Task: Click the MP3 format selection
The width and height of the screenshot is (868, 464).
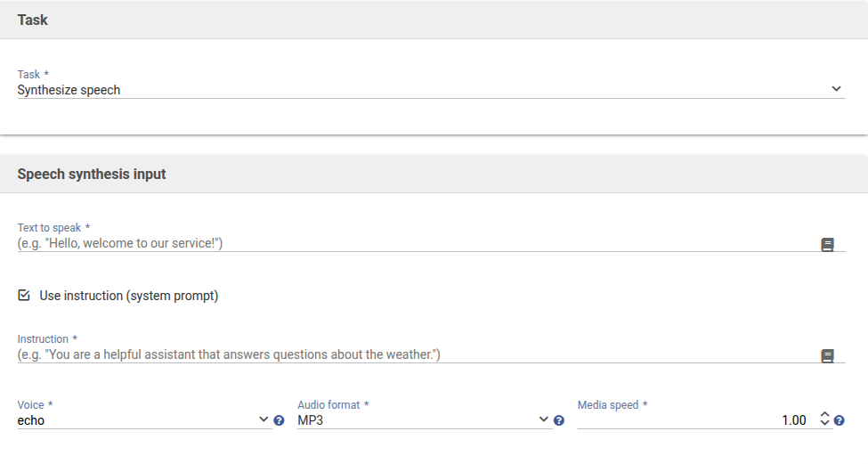Action: pos(311,420)
